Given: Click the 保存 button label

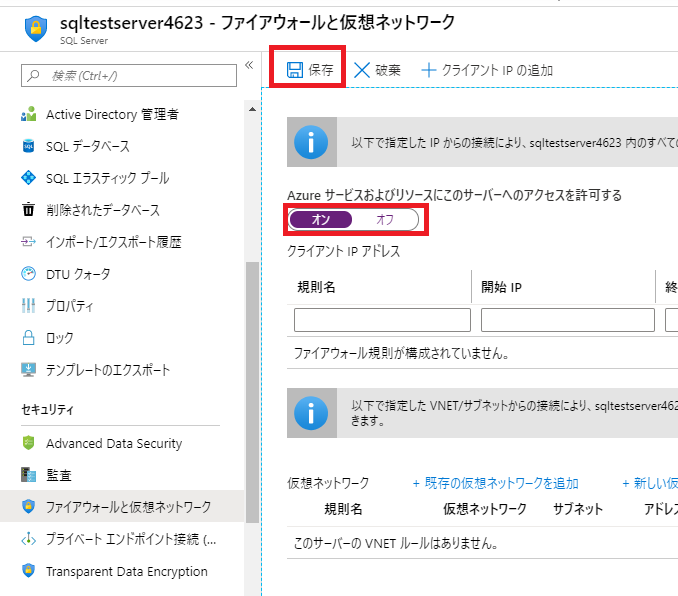Looking at the screenshot, I should tap(321, 70).
